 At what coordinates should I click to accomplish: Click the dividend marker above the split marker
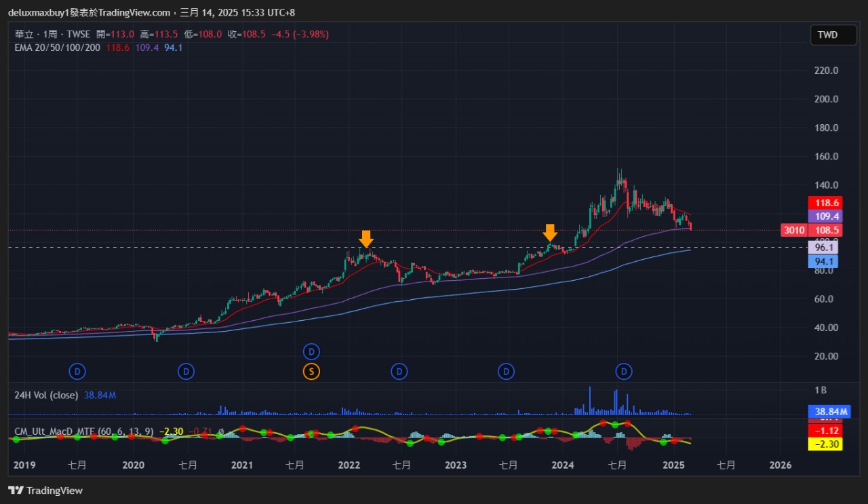point(311,351)
